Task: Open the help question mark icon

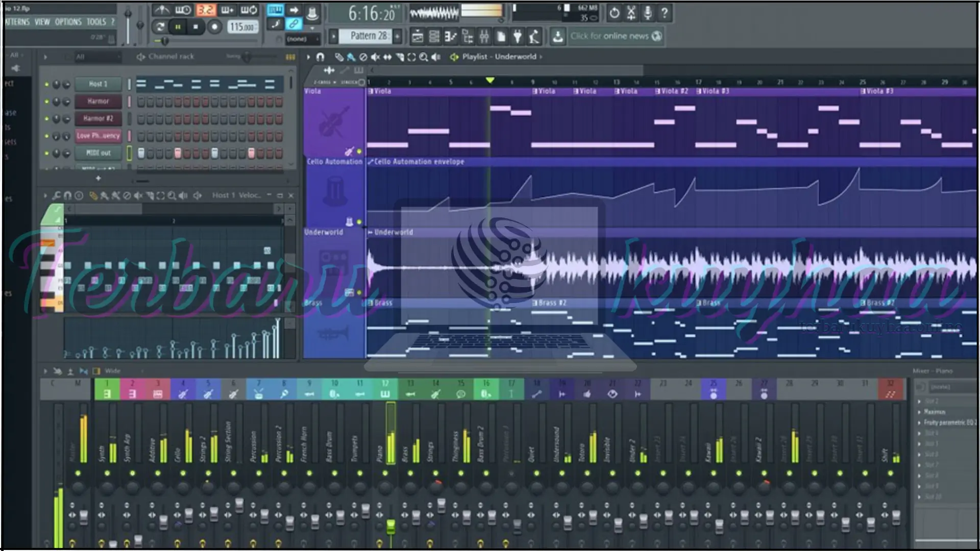Action: tap(665, 13)
